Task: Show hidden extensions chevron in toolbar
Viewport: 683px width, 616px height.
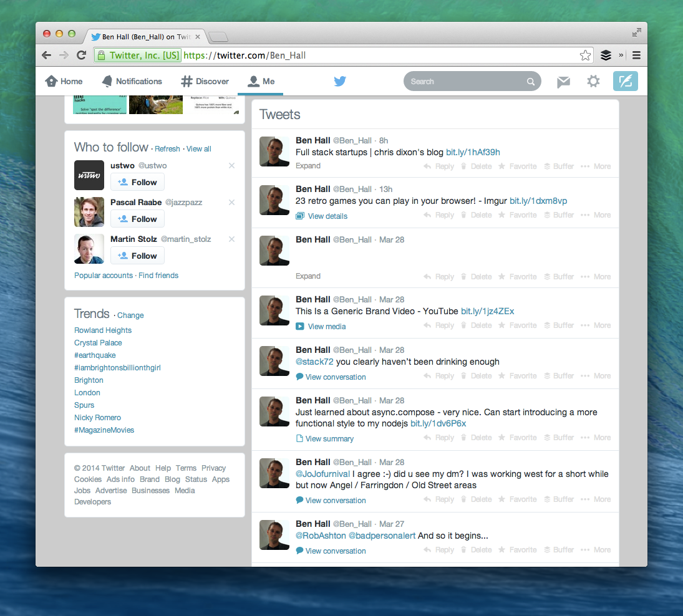Action: point(621,55)
